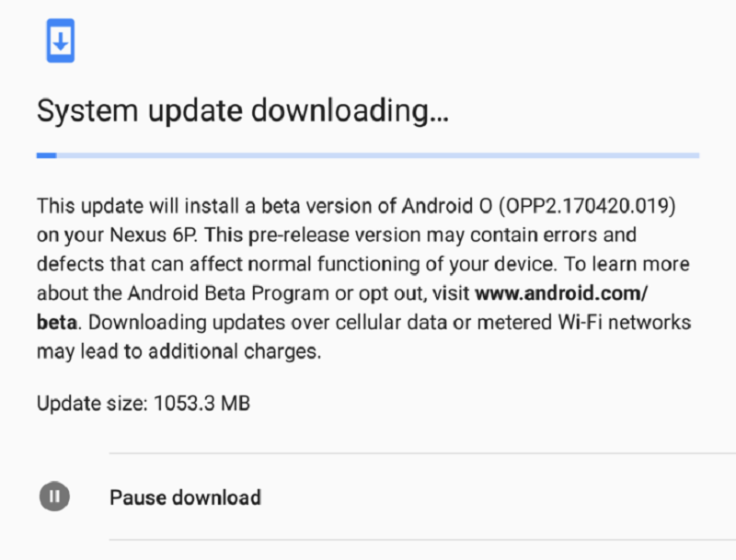Click the cellular data phrase
This screenshot has width=736, height=560.
click(x=406, y=325)
